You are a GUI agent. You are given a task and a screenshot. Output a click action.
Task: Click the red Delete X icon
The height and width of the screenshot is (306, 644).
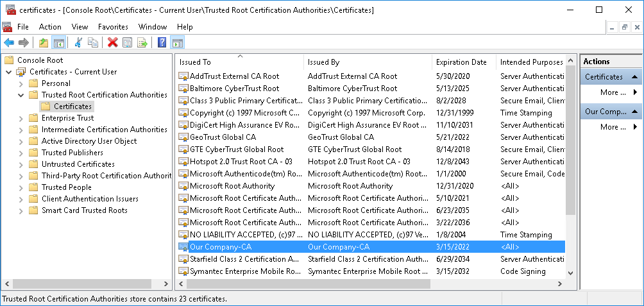112,42
